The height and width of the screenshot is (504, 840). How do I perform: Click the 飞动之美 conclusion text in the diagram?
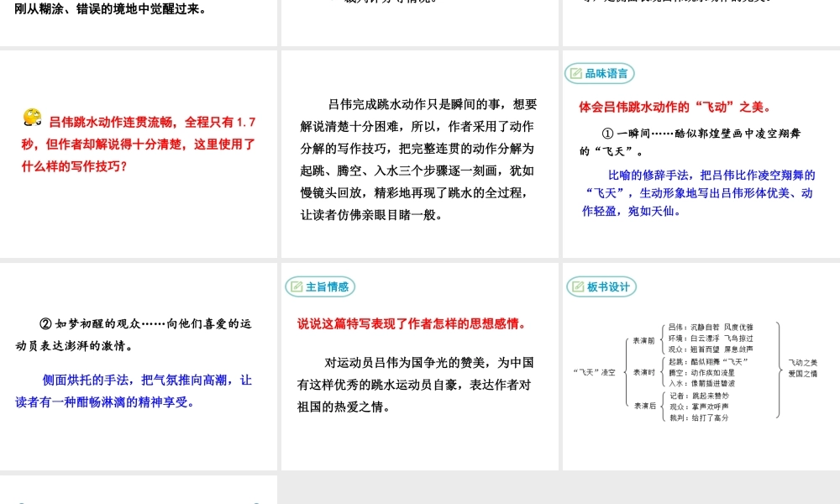tap(802, 362)
